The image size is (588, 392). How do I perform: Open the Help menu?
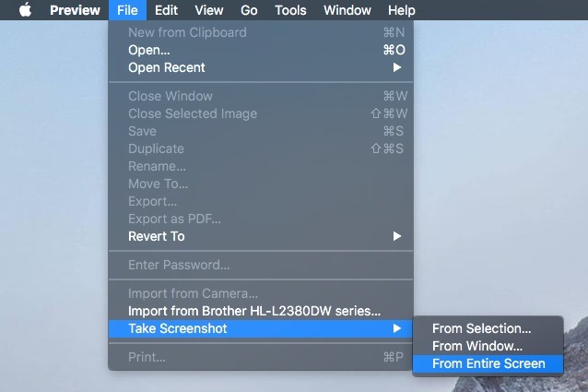[x=401, y=10]
